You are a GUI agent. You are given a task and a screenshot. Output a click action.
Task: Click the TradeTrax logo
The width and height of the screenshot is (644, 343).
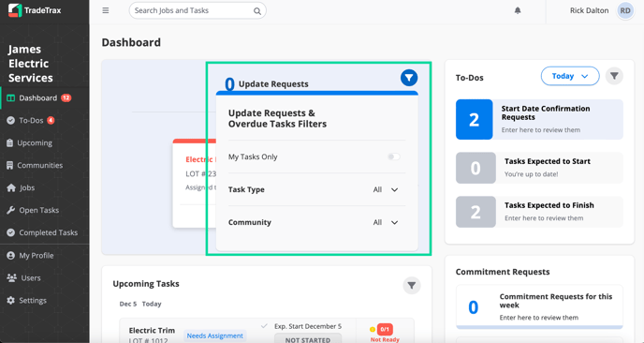coord(35,10)
